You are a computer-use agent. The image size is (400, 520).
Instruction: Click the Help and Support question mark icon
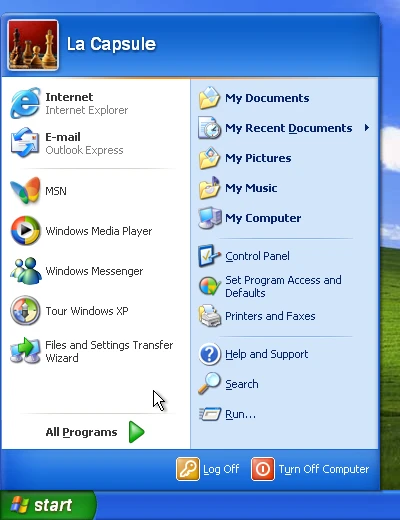209,354
